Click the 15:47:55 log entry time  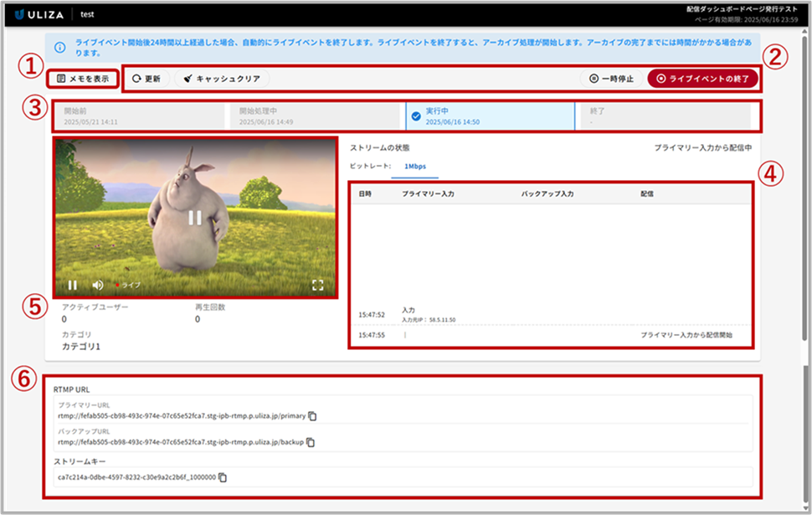click(372, 335)
